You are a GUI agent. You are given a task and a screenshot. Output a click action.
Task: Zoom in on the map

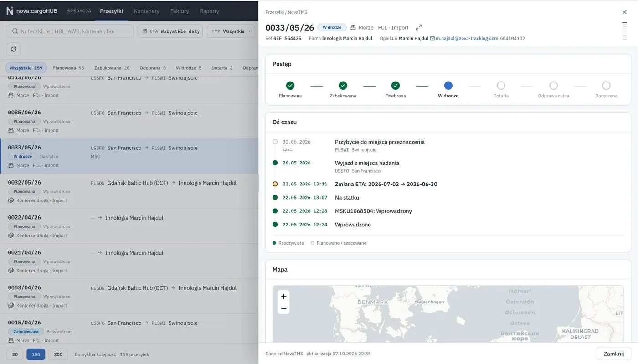[x=283, y=297]
